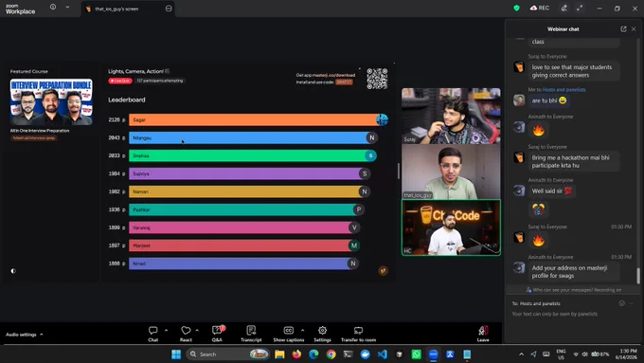
Task: Open the annotate pencil tool
Action: pyautogui.click(x=564, y=8)
